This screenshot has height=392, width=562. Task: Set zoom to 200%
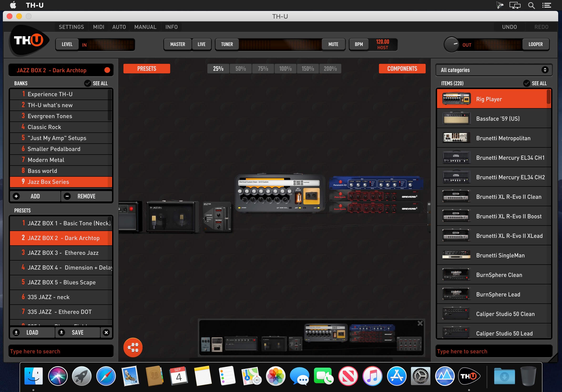click(x=330, y=69)
